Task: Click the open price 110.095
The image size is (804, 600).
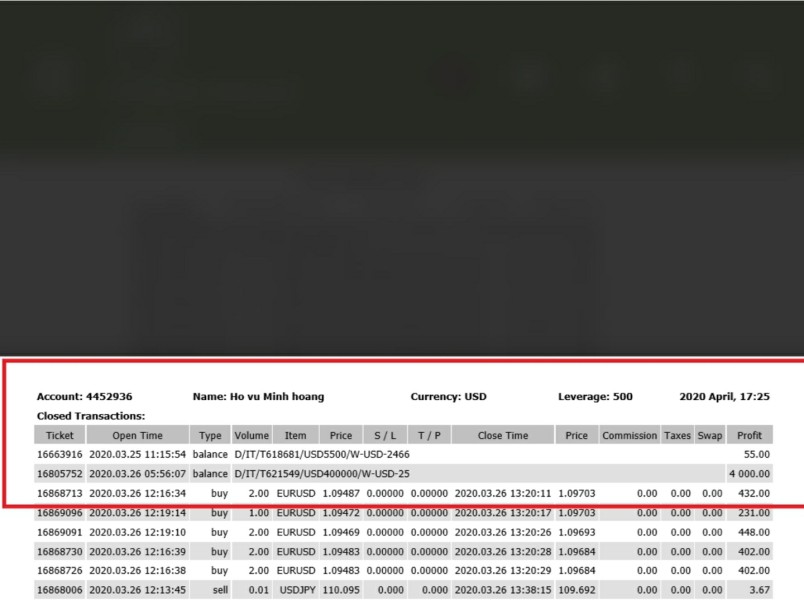Action: point(341,590)
